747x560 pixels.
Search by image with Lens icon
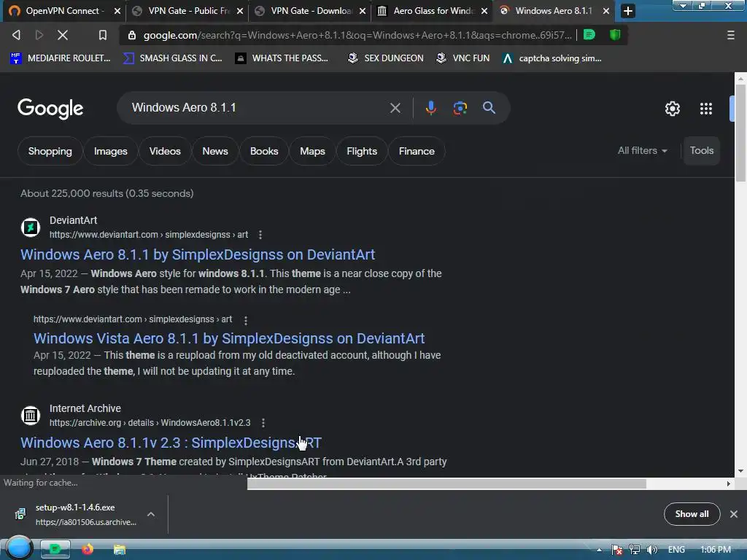pos(460,108)
